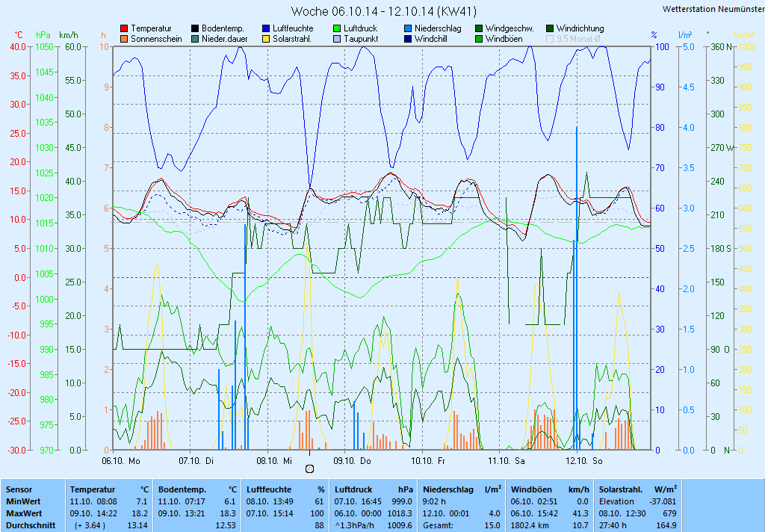Click the Niederschlag column header in the table
The height and width of the screenshot is (532, 765).
click(448, 489)
